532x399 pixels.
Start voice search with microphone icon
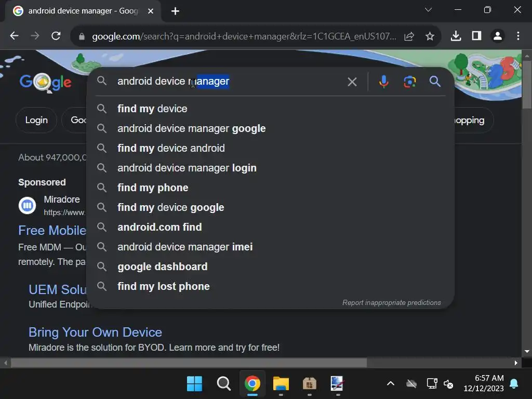[x=384, y=82]
